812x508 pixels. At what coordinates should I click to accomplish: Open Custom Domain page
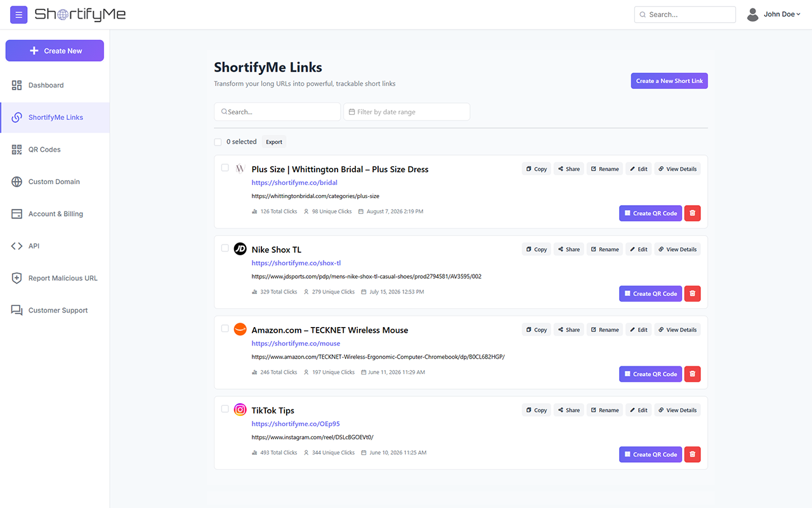coord(55,182)
